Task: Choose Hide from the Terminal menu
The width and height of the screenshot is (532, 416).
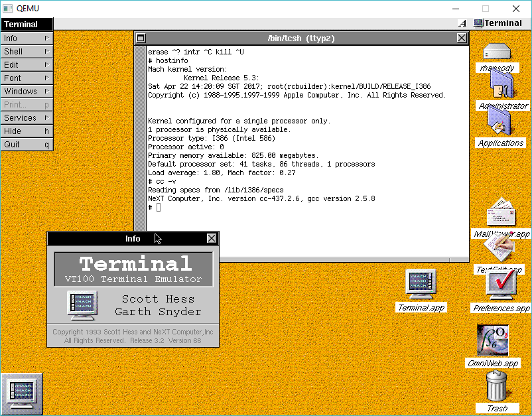Action: tap(27, 131)
